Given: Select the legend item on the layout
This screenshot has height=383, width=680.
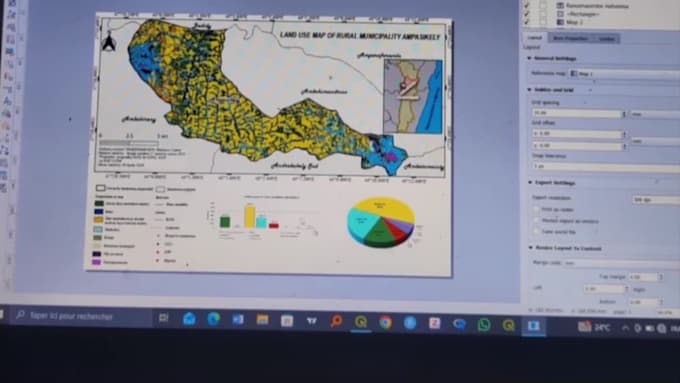Looking at the screenshot, I should 145,226.
